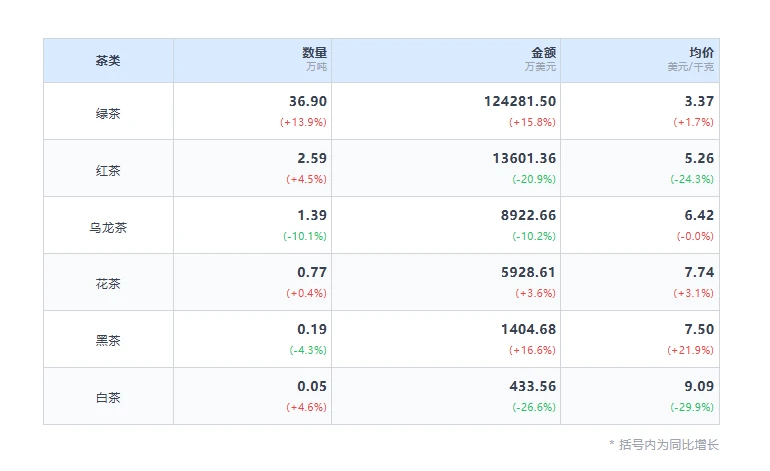Image resolution: width=770 pixels, height=471 pixels.
Task: Click the quantity value 1.39
Action: [x=312, y=215]
